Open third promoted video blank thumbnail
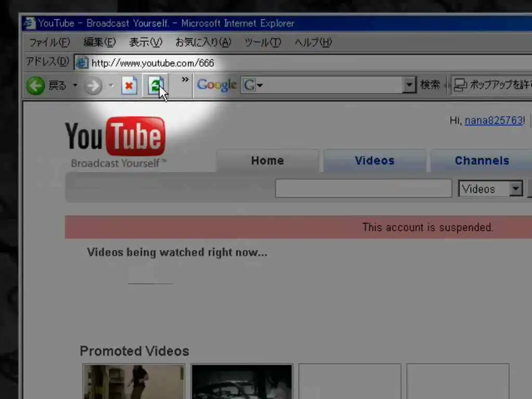 click(x=350, y=381)
